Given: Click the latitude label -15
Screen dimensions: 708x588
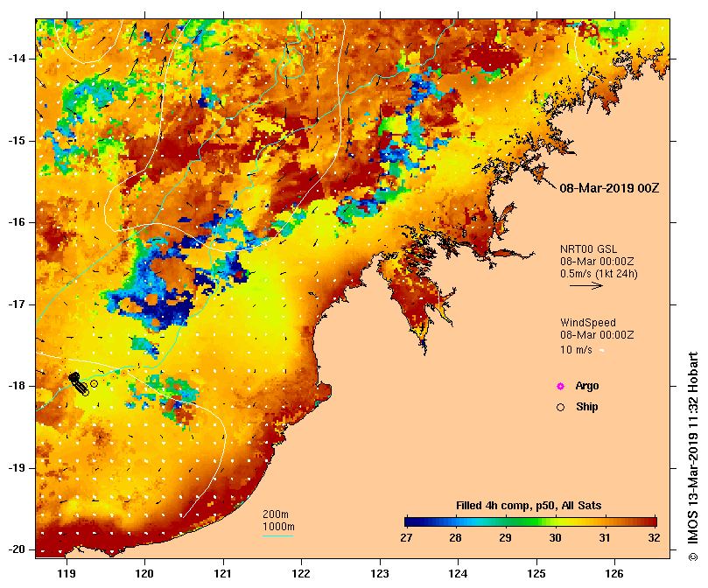Looking at the screenshot, I should click(17, 141).
